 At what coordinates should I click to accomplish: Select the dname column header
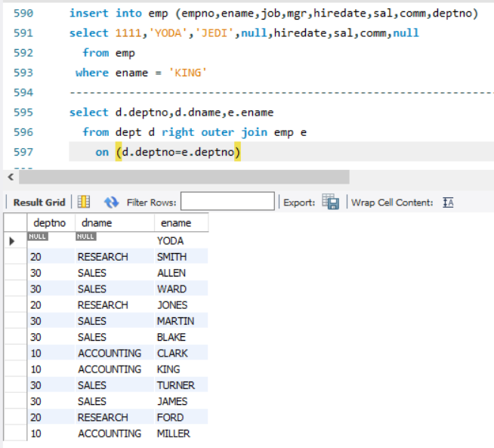click(x=115, y=223)
